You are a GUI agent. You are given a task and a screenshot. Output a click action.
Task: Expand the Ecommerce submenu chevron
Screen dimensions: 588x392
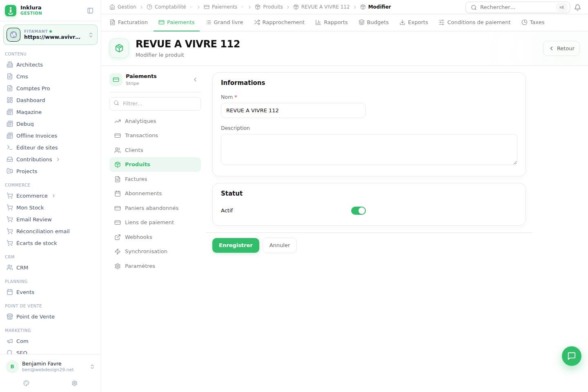coord(53,196)
